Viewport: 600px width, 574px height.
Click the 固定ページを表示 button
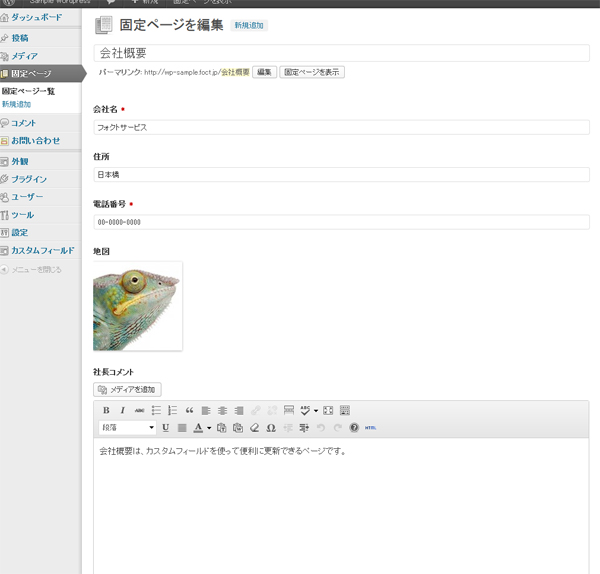tap(312, 72)
